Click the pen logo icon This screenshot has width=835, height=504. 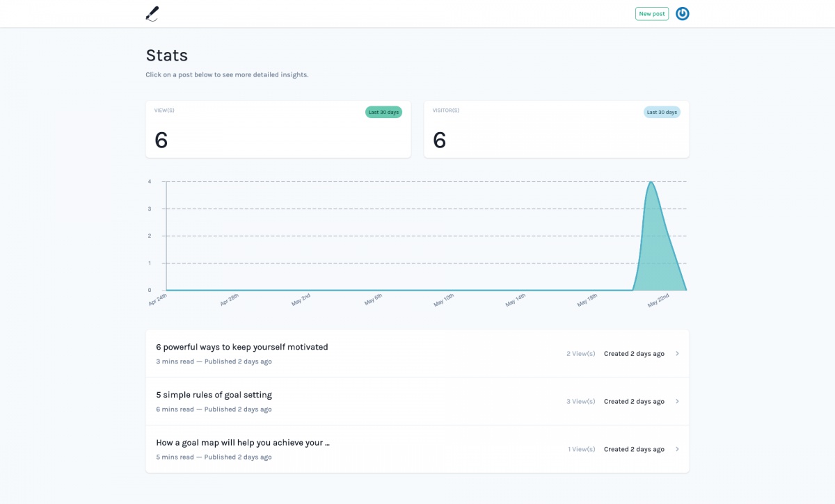click(x=152, y=13)
